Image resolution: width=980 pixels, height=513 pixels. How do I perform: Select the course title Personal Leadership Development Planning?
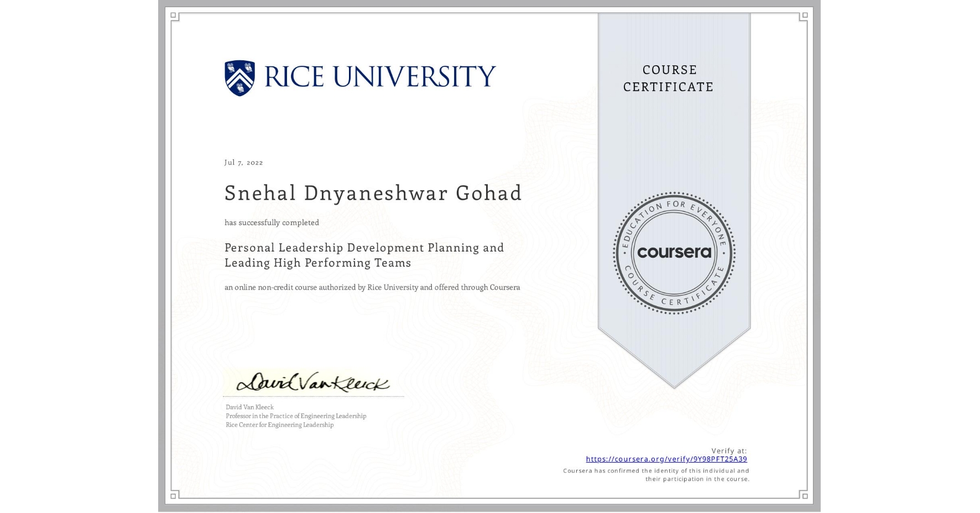[363, 248]
